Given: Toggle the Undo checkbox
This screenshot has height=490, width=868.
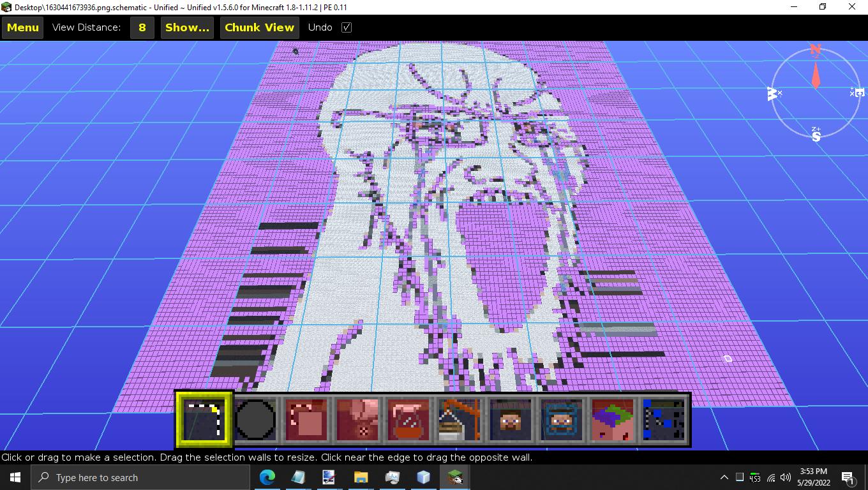Looking at the screenshot, I should pyautogui.click(x=347, y=27).
